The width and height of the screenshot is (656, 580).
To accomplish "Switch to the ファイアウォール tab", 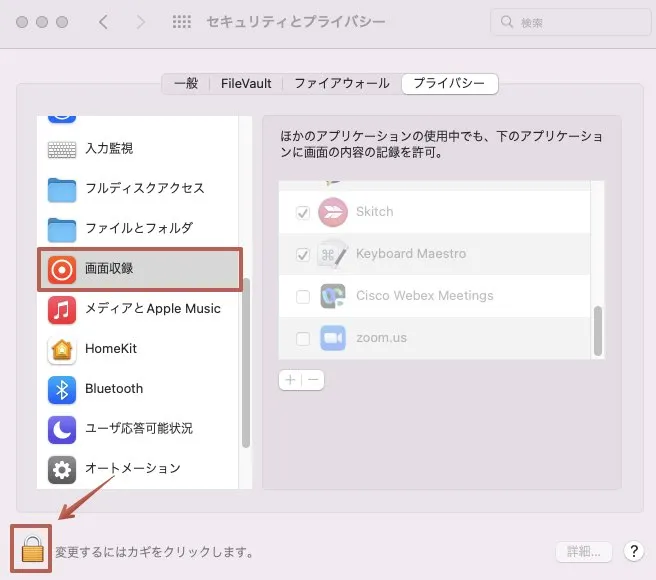I will [342, 84].
